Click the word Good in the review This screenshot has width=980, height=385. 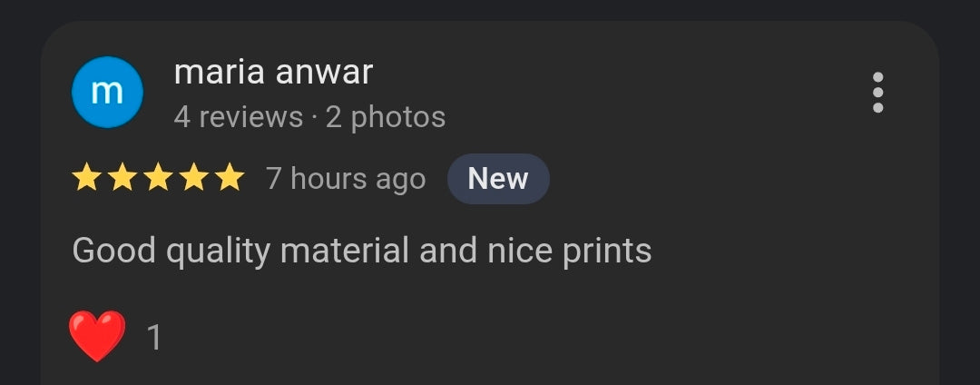click(113, 251)
